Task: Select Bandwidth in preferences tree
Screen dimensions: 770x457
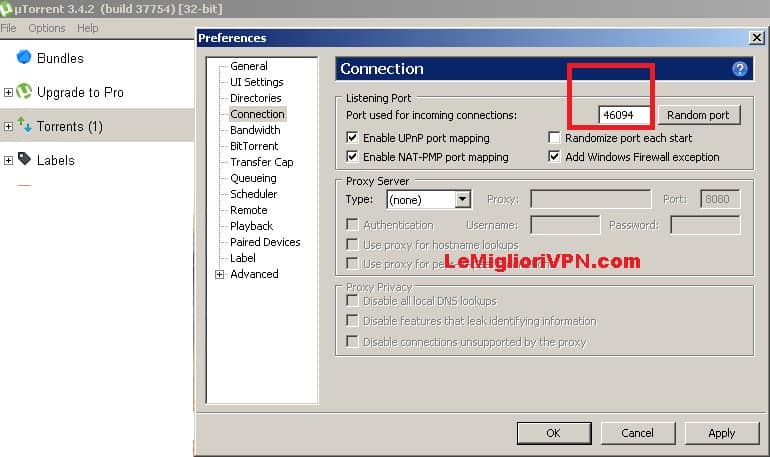Action: pyautogui.click(x=255, y=130)
